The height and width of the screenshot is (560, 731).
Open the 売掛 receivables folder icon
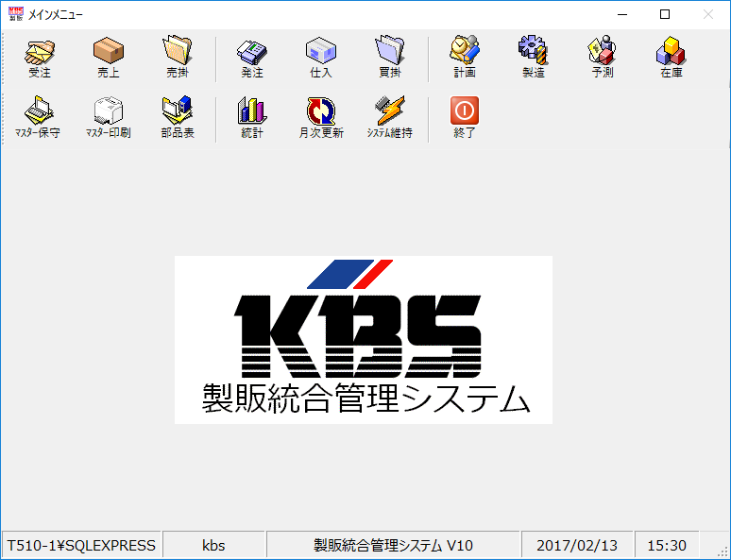178,59
